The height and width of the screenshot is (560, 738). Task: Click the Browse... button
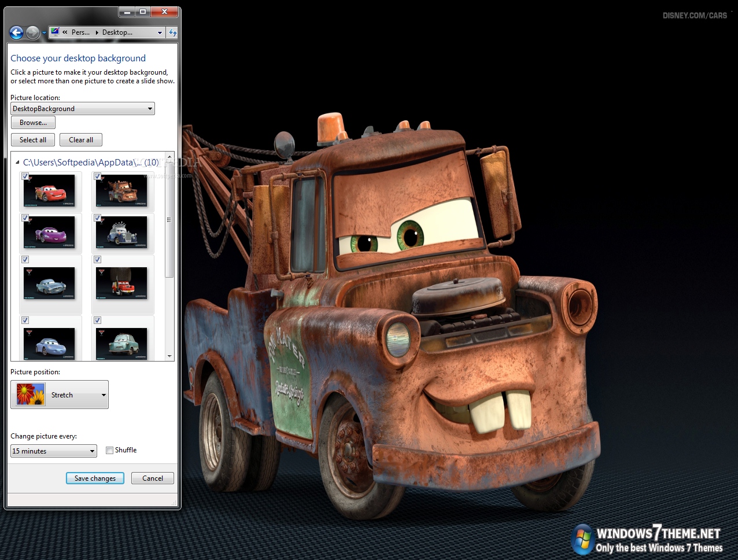point(33,123)
